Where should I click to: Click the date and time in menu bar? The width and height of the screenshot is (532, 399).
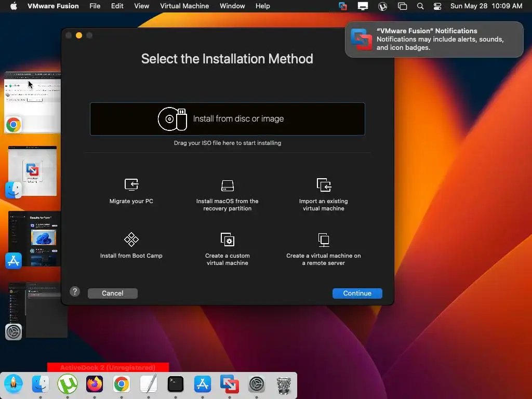click(486, 6)
